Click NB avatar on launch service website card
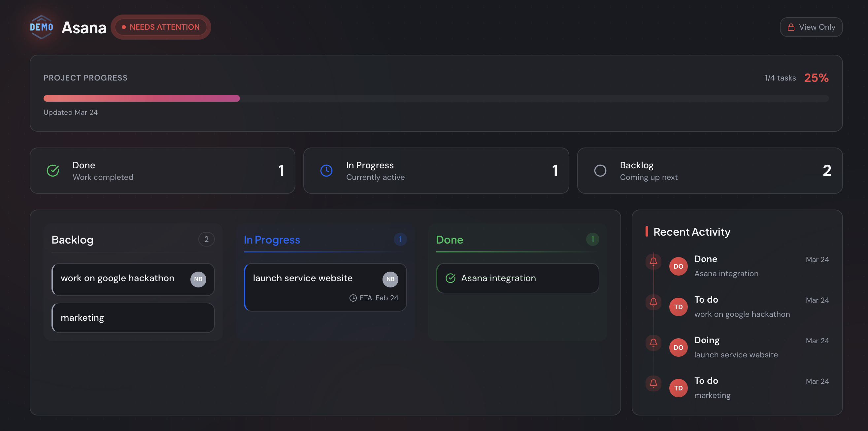868x431 pixels. pos(390,279)
